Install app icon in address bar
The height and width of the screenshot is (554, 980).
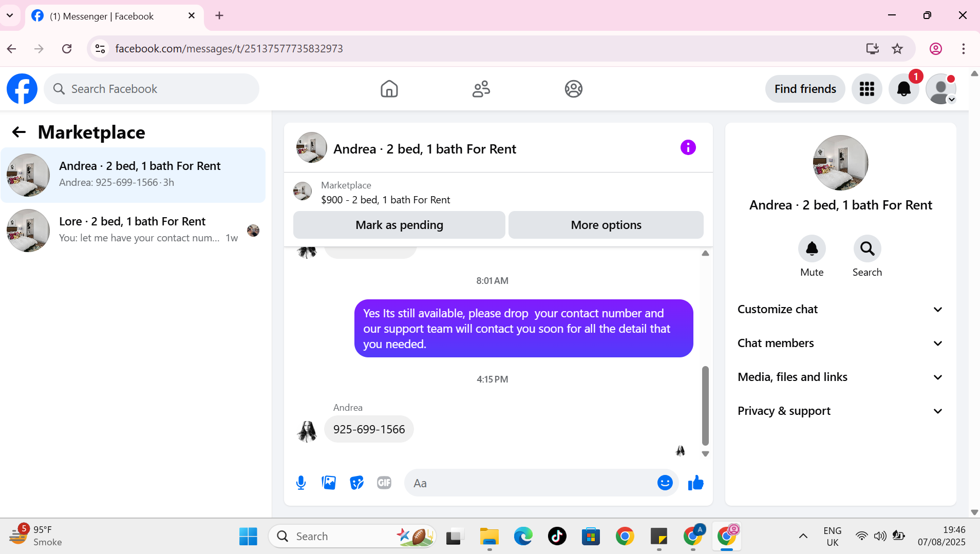click(872, 49)
